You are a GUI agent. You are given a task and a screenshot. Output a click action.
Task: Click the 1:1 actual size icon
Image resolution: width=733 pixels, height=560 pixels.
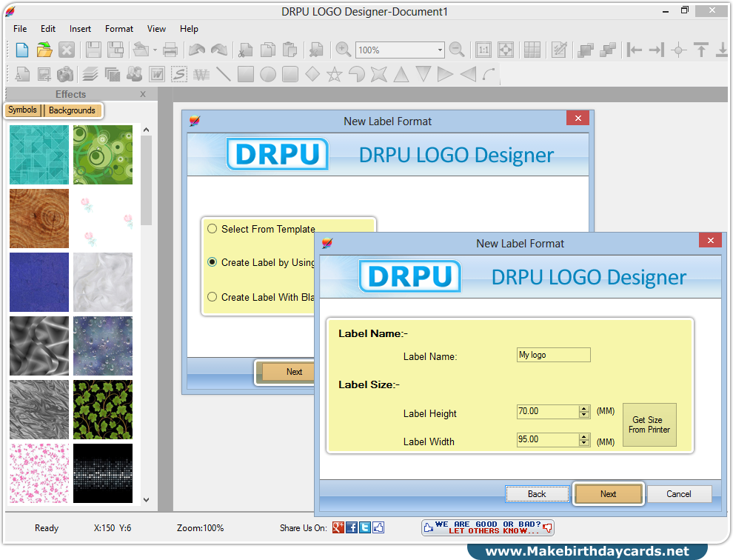483,50
